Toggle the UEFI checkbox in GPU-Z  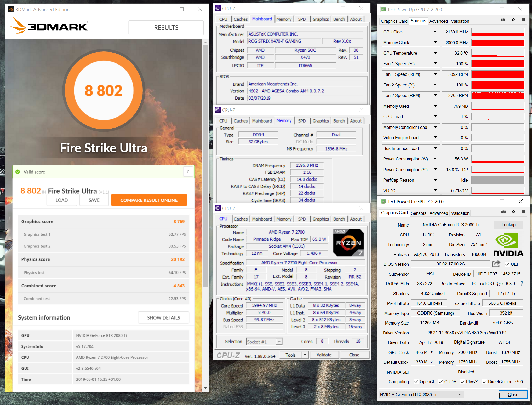pyautogui.click(x=507, y=264)
